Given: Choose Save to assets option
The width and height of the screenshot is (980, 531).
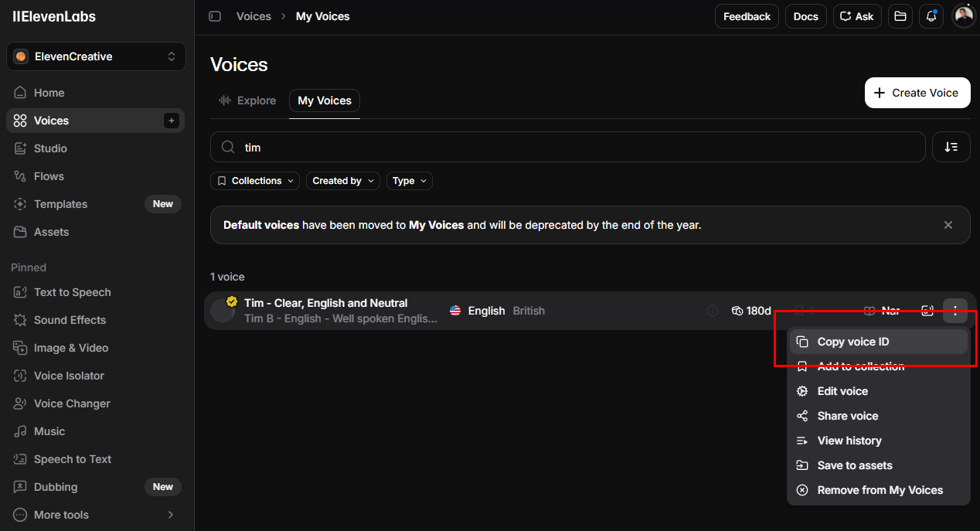Looking at the screenshot, I should [878, 465].
